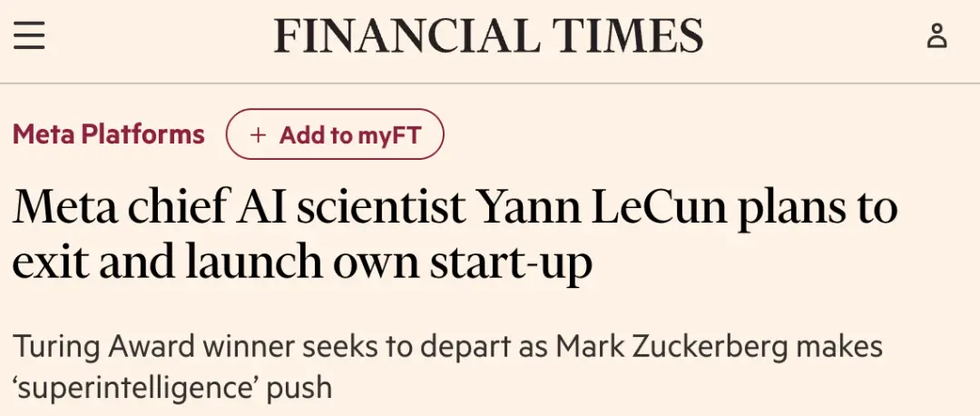Open the Meta Platforms topic link
This screenshot has height=416, width=980.
tap(109, 134)
